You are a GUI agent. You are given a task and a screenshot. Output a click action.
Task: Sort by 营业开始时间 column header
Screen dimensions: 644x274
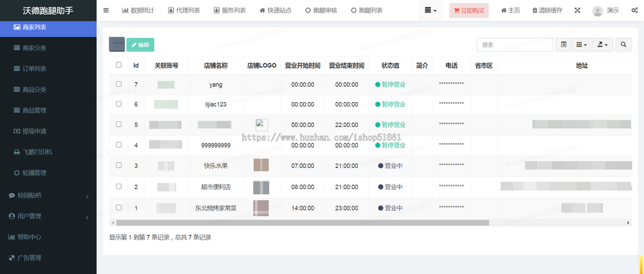coord(303,66)
